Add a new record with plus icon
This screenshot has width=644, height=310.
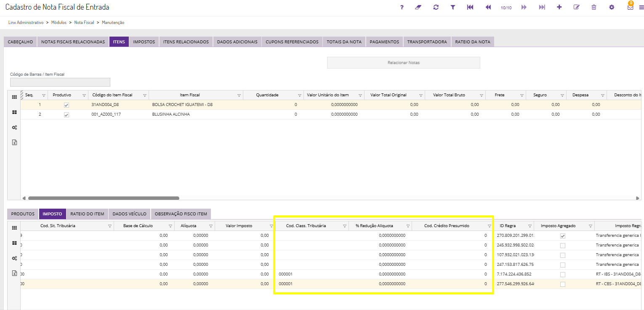pos(559,8)
